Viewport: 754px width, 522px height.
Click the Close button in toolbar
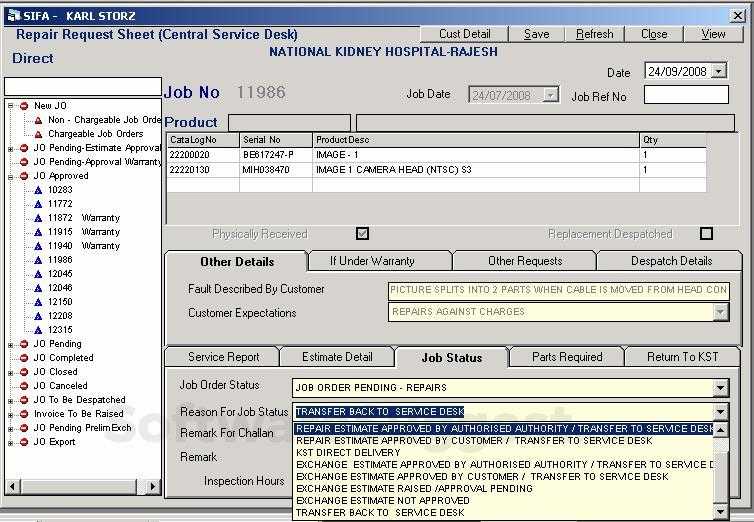click(x=654, y=34)
